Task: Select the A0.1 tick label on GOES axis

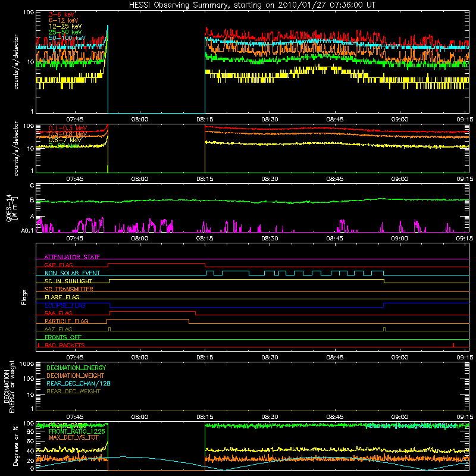Action: coord(27,230)
